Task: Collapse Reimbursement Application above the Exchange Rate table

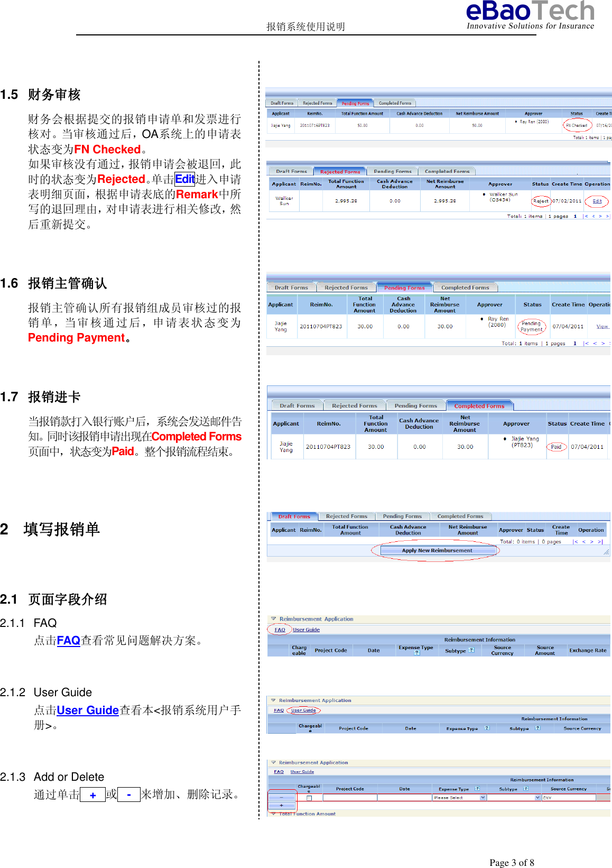Action: coord(273,618)
